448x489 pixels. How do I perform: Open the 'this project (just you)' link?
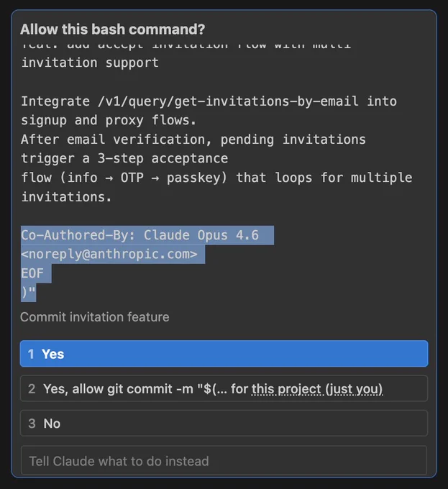[317, 389]
